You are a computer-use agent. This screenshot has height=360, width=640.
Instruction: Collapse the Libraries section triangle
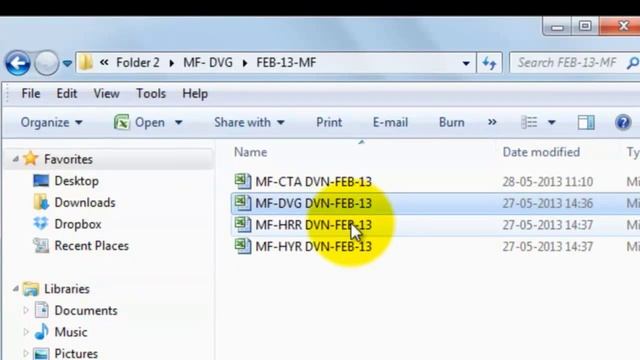[15, 289]
